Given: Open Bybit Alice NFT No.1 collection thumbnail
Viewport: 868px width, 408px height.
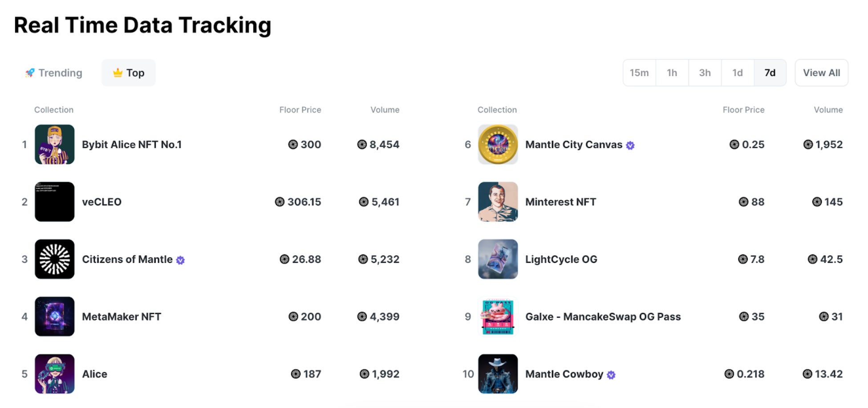Looking at the screenshot, I should click(x=54, y=145).
